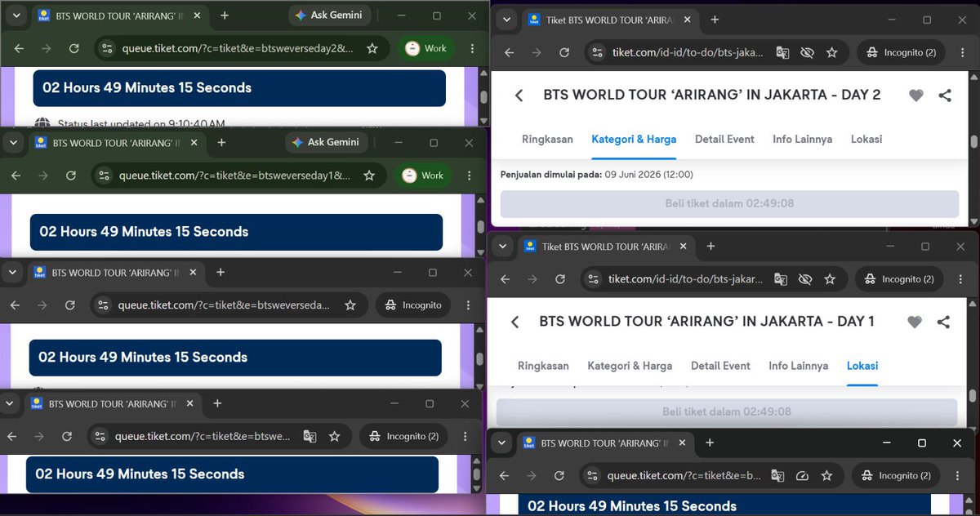Toggle third-party cookies eye icon in Day 1 window
The height and width of the screenshot is (516, 980).
point(805,279)
